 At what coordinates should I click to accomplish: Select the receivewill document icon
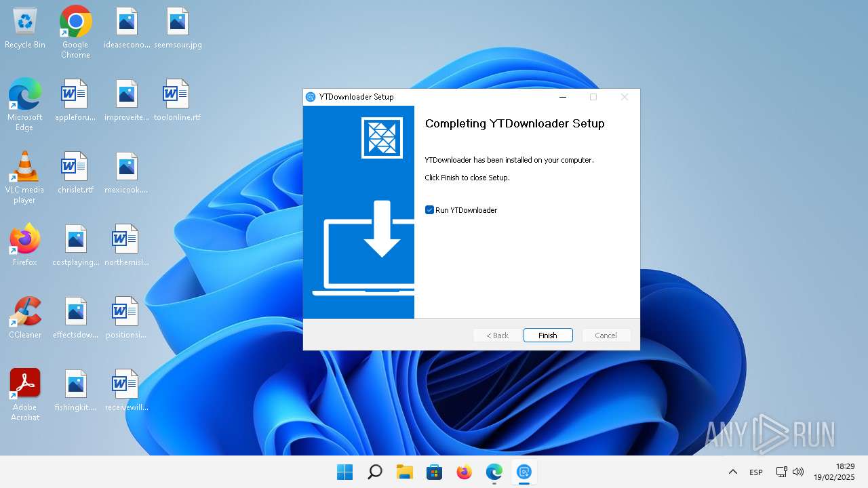coord(127,391)
